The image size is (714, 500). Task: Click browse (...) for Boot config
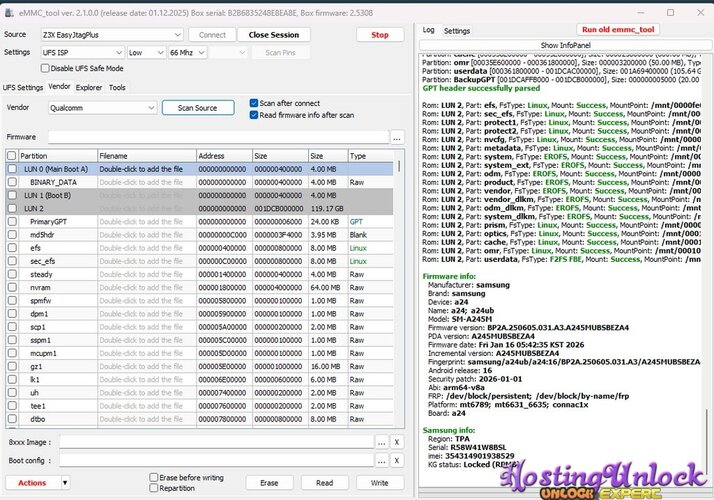pos(381,462)
